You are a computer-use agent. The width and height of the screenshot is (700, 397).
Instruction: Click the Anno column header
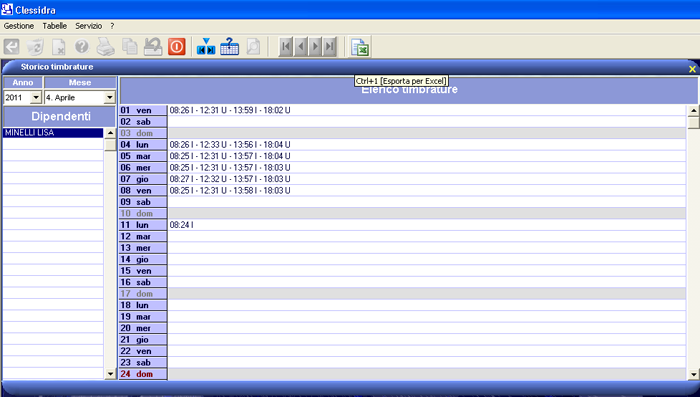[23, 83]
